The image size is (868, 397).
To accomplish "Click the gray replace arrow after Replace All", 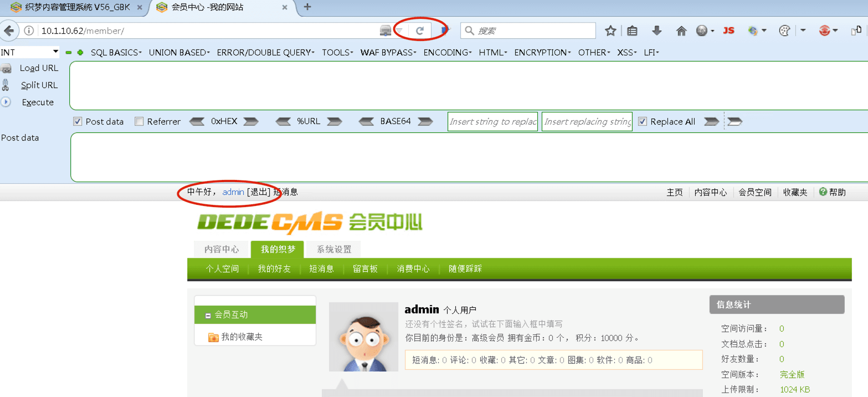I will 711,121.
